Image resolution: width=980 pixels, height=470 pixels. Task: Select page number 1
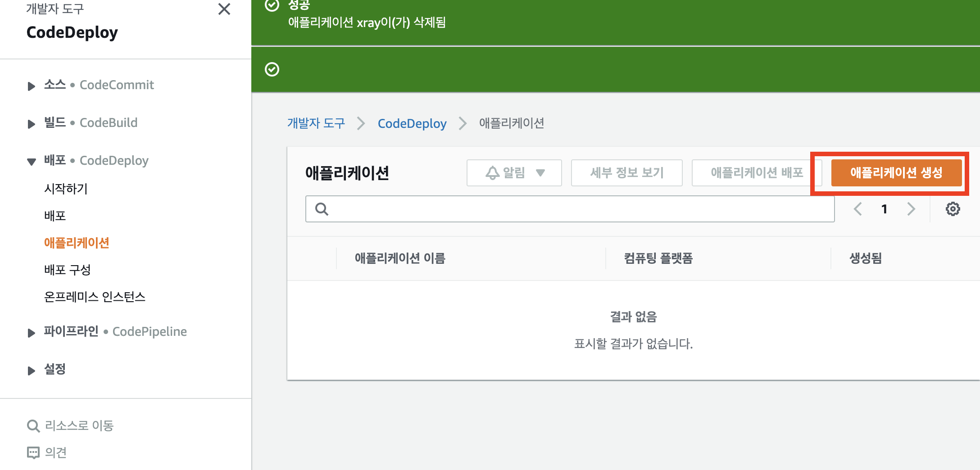(885, 209)
